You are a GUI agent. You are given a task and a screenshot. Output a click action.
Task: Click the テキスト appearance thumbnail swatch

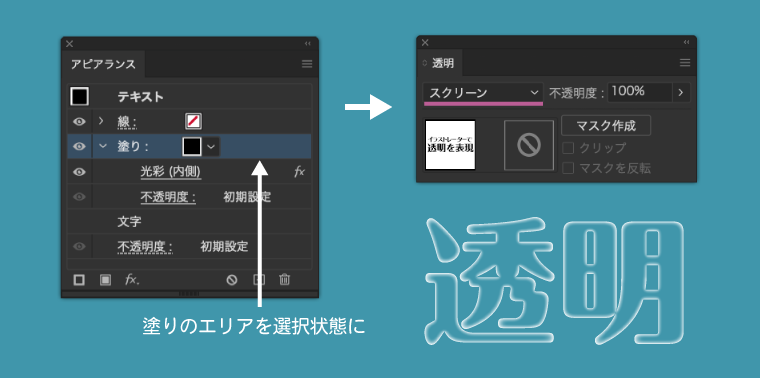click(79, 96)
